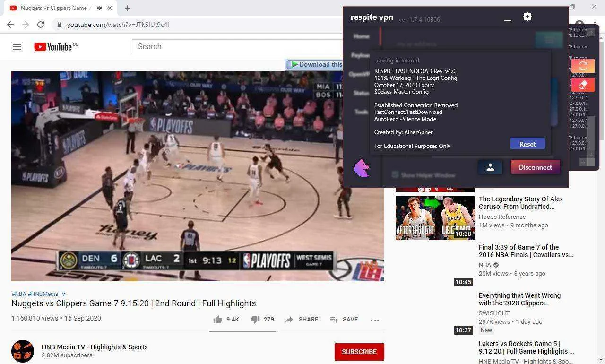Screen dimensions: 605x364
Task: Open the Alex Caruso video thumbnail
Action: point(435,218)
